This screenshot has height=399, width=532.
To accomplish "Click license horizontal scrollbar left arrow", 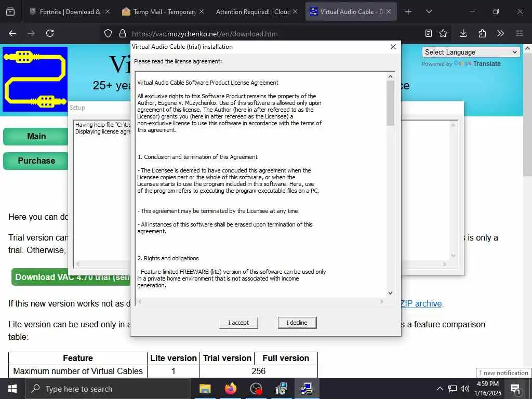I will (x=140, y=301).
